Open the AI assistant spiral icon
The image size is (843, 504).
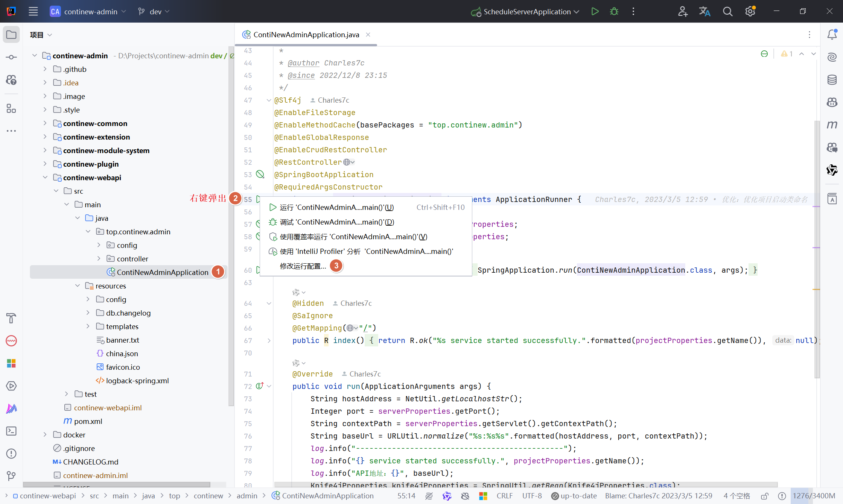(x=832, y=57)
